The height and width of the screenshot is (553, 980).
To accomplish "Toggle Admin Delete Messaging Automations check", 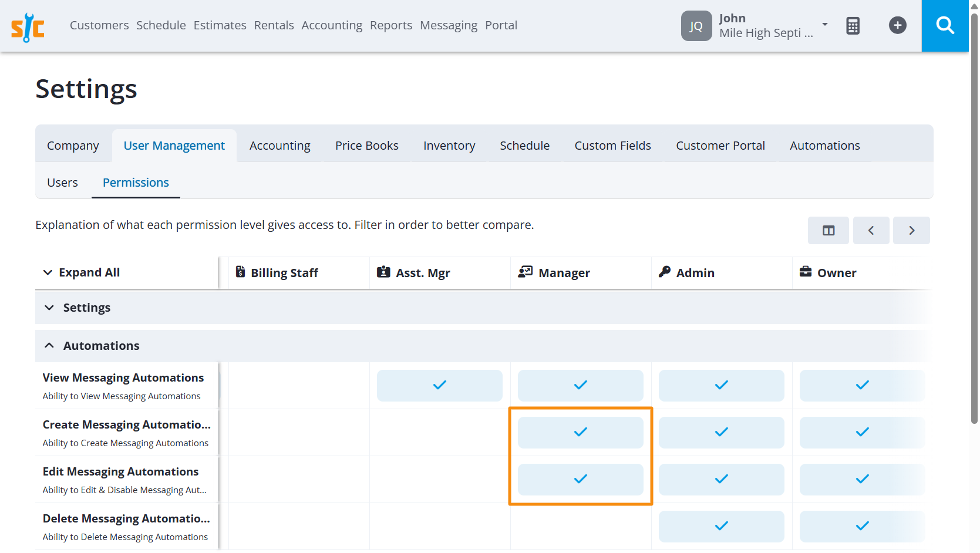I will tap(721, 526).
